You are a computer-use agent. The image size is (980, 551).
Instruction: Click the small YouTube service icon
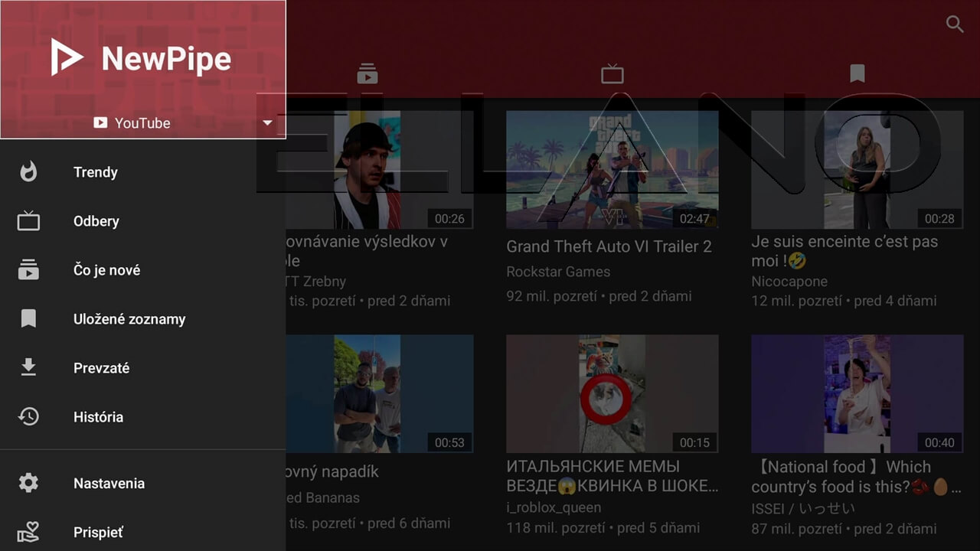tap(100, 122)
